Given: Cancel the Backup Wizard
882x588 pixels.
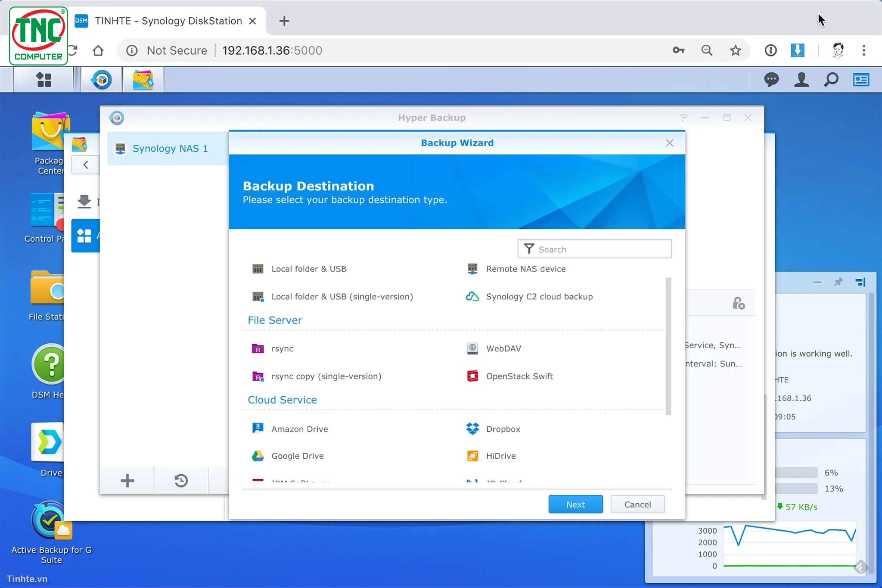Looking at the screenshot, I should (x=637, y=504).
